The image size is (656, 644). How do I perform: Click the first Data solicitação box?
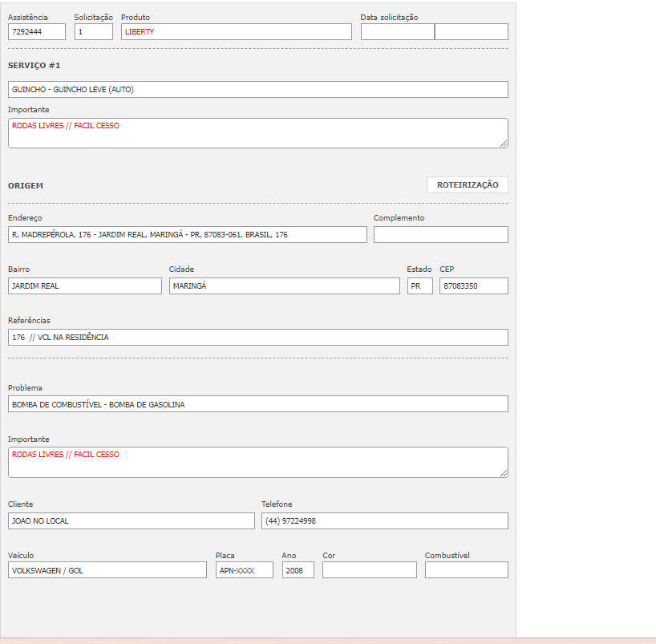tap(398, 32)
